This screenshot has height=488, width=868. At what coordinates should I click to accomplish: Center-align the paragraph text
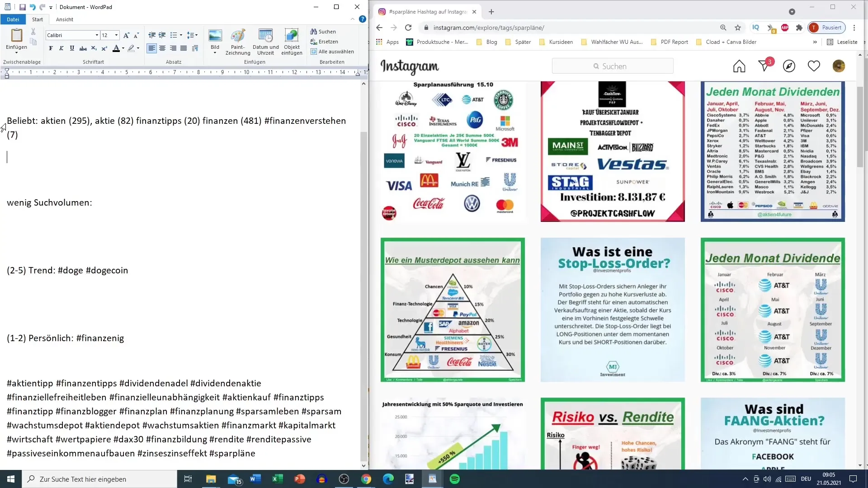[x=162, y=48]
